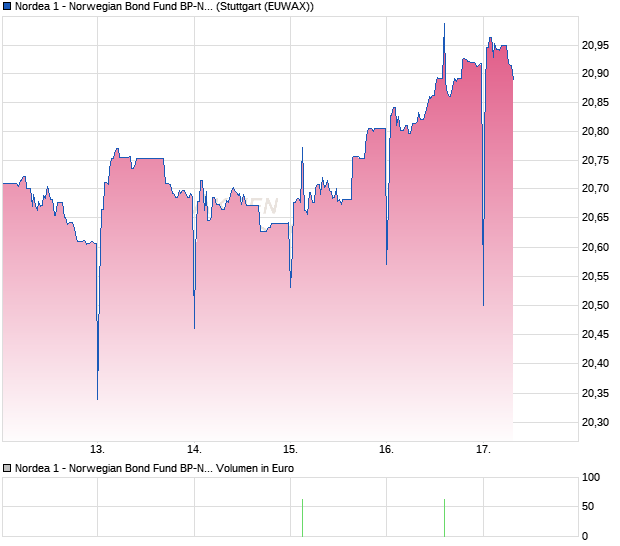Image resolution: width=620 pixels, height=546 pixels.
Task: Click the 20,30 price axis label
Action: (595, 422)
